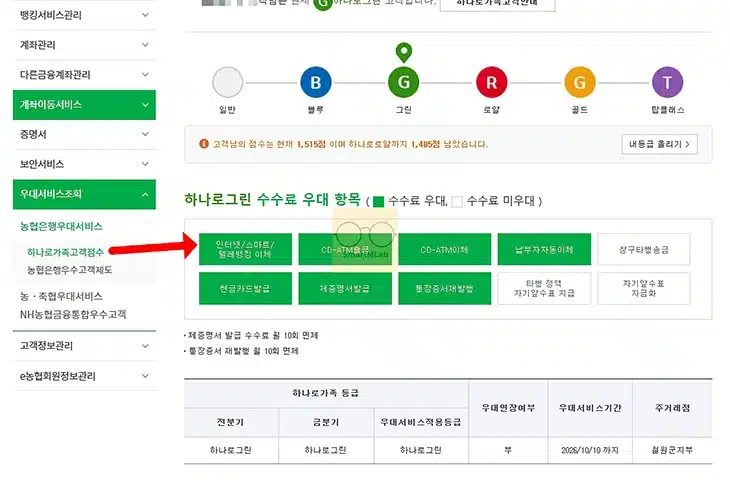The width and height of the screenshot is (730, 481).
Task: Select the green G 그린 grade icon
Action: pos(404,82)
